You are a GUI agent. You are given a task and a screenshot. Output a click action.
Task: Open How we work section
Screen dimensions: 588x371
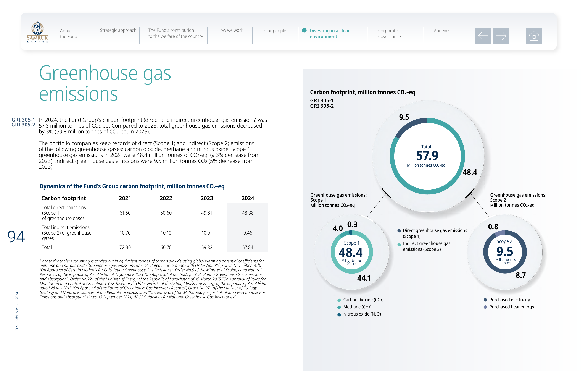pyautogui.click(x=230, y=30)
